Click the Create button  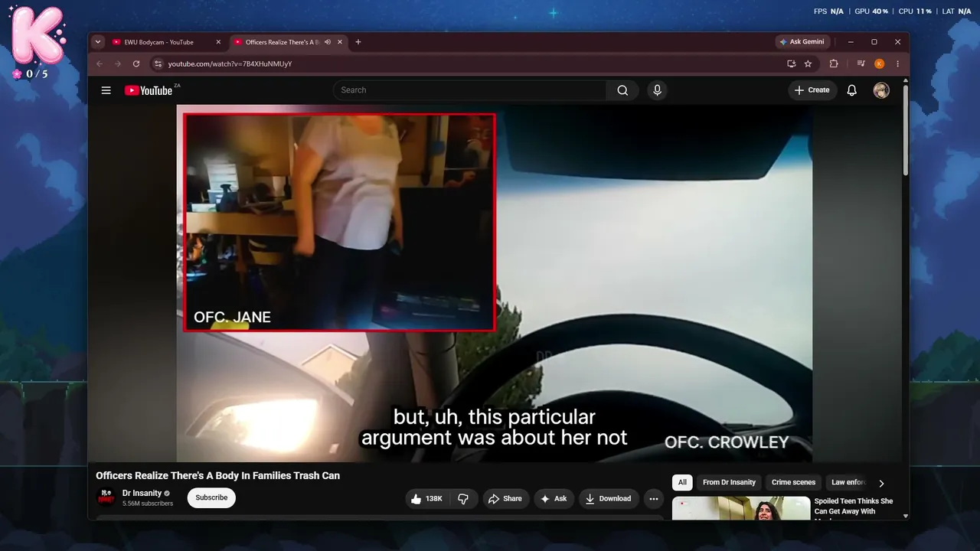812,90
